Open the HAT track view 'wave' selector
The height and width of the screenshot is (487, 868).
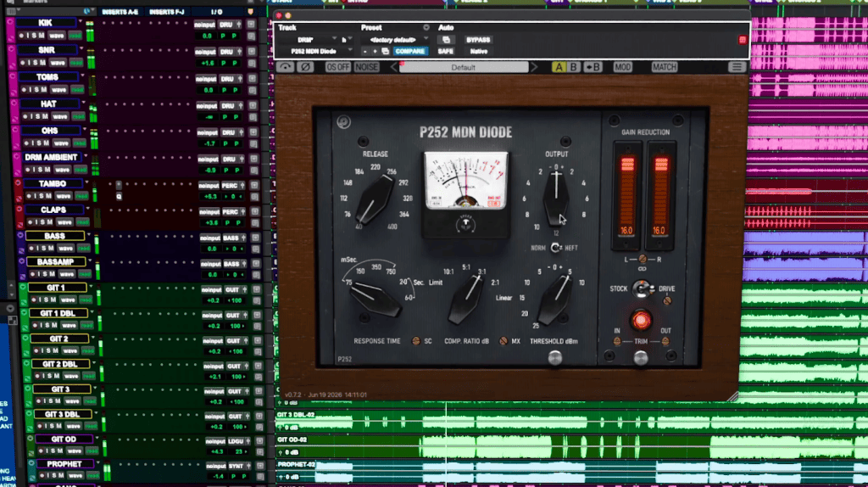(x=60, y=117)
